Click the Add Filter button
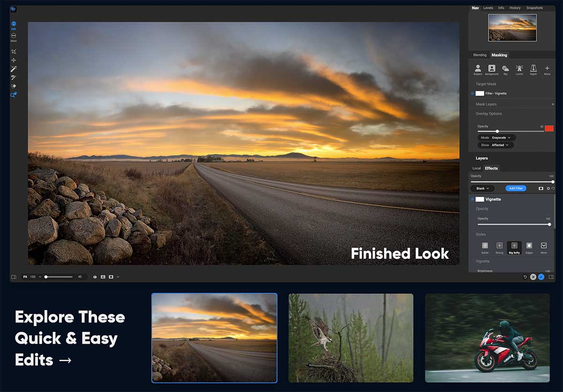Viewport: 563px width, 392px height. (516, 188)
